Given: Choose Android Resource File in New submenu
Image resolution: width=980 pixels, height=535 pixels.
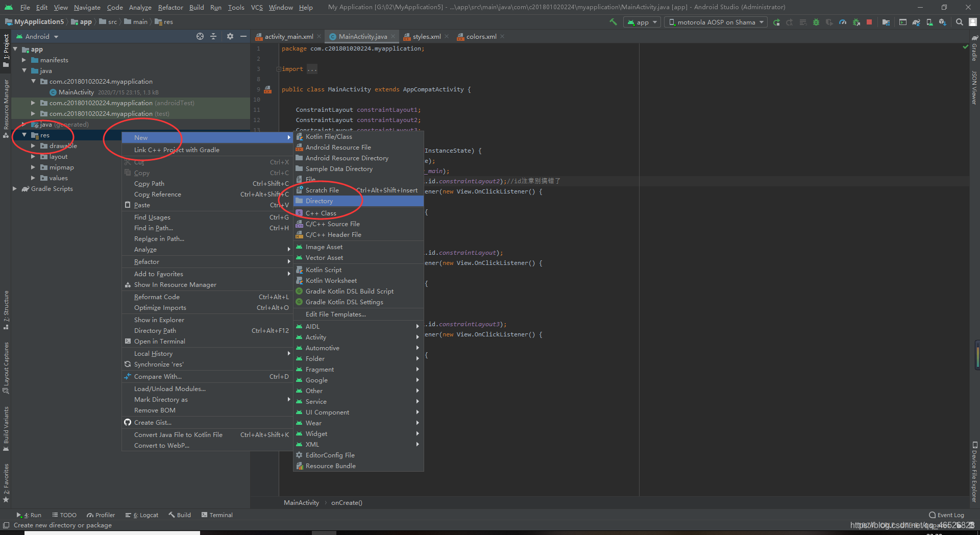Looking at the screenshot, I should [x=358, y=148].
